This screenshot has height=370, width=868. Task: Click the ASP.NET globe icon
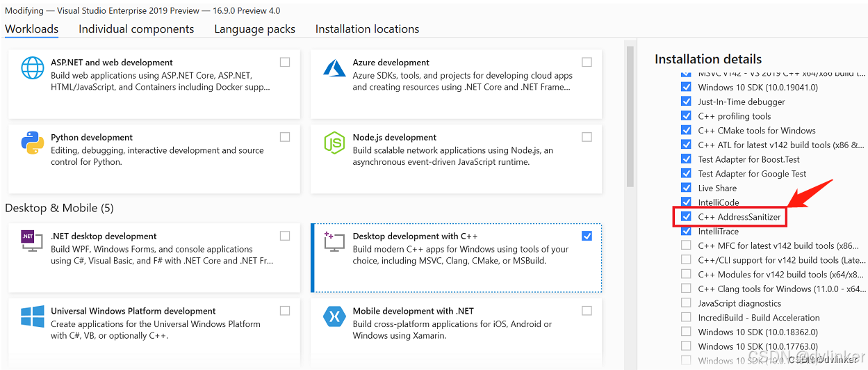click(x=33, y=68)
